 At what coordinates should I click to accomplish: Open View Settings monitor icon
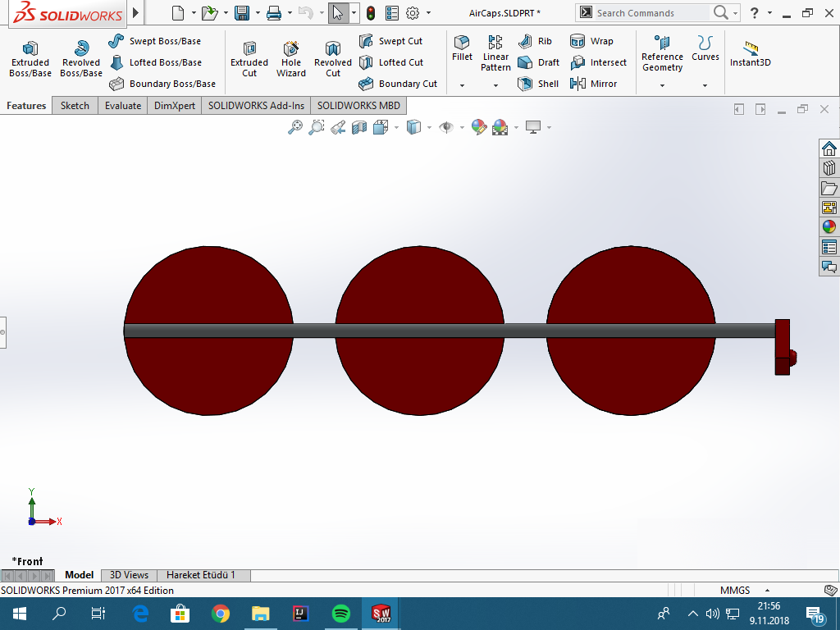(532, 127)
